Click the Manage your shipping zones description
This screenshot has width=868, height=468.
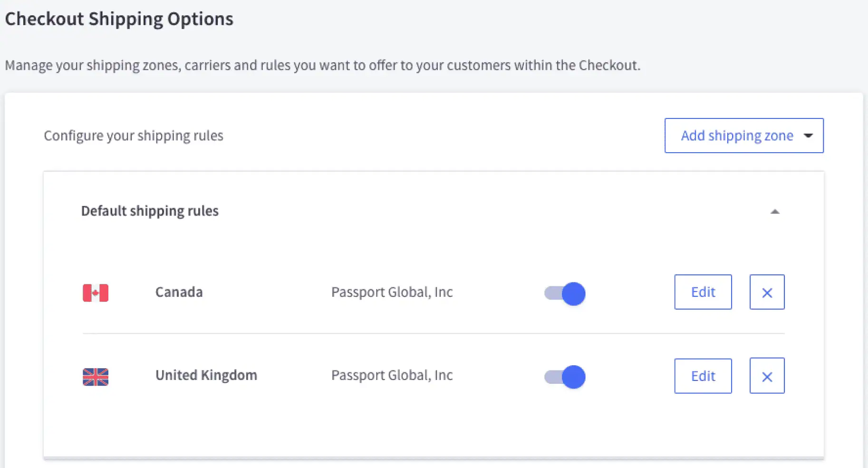tap(322, 65)
